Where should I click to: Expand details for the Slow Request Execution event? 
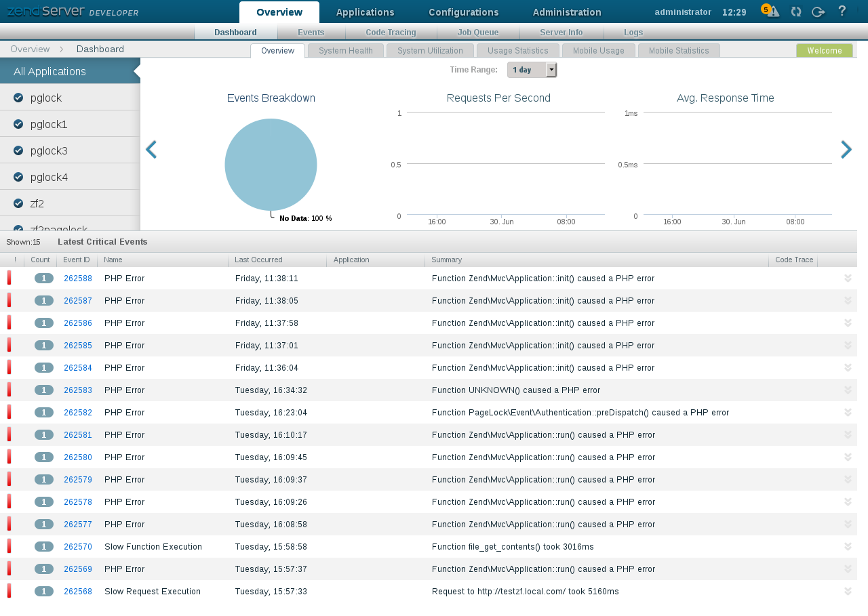[847, 591]
